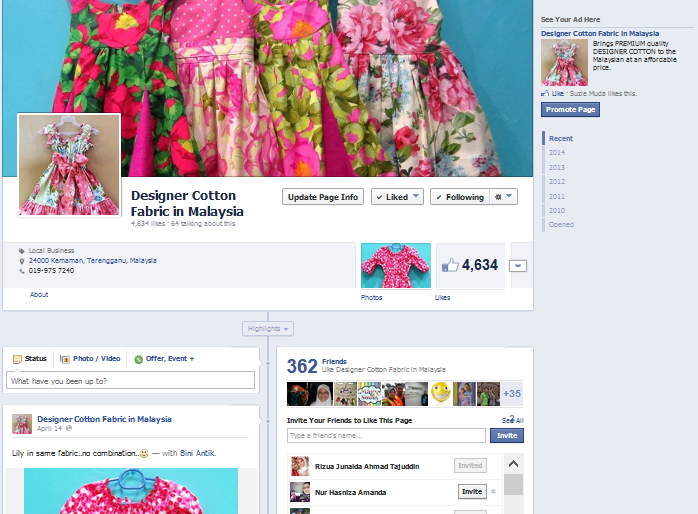Click Rizua Junaida Ahmad Tajuddin's avatar
The height and width of the screenshot is (514, 698).
pos(300,466)
